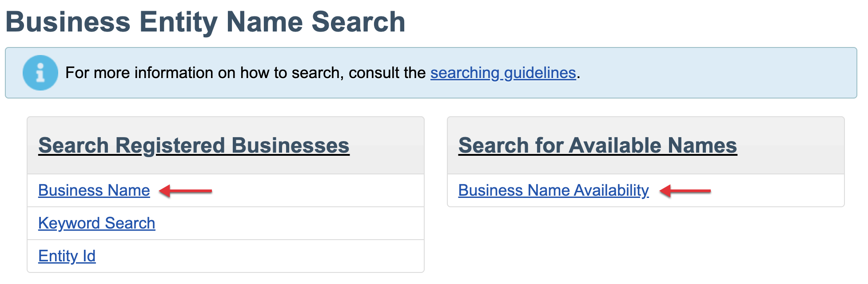Check Business Name Availability link
This screenshot has height=284, width=868.
click(553, 190)
